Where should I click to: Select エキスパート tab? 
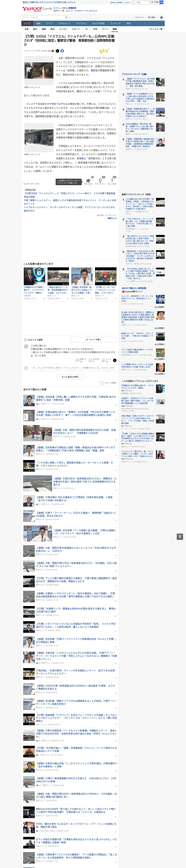coord(64,23)
